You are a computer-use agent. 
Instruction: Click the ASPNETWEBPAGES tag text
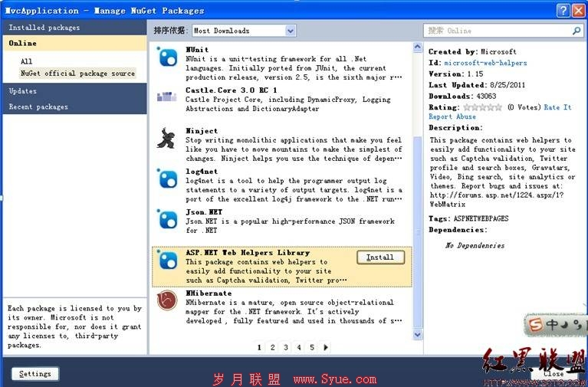coord(481,218)
